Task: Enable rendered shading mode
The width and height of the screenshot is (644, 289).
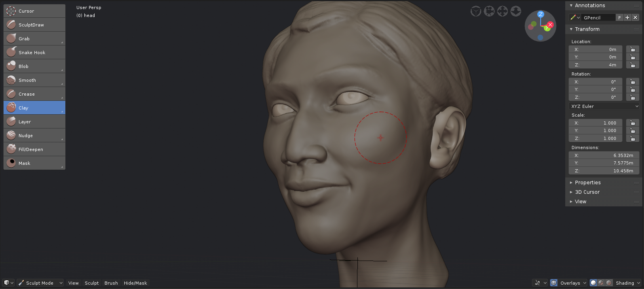Action: pos(609,283)
